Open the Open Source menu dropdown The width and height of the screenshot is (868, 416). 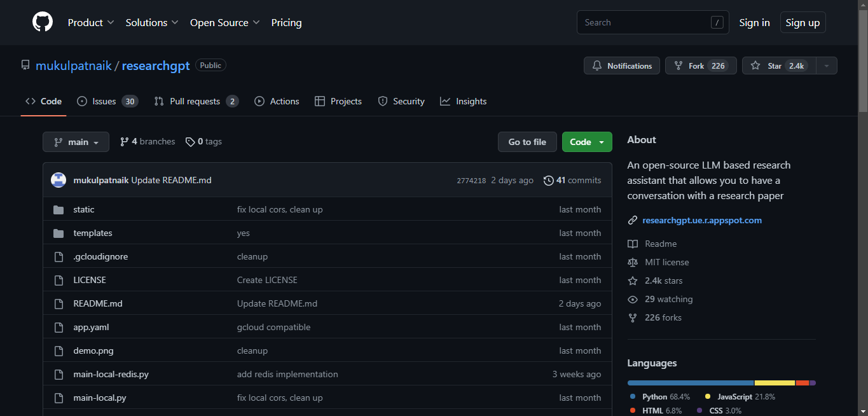pyautogui.click(x=225, y=22)
